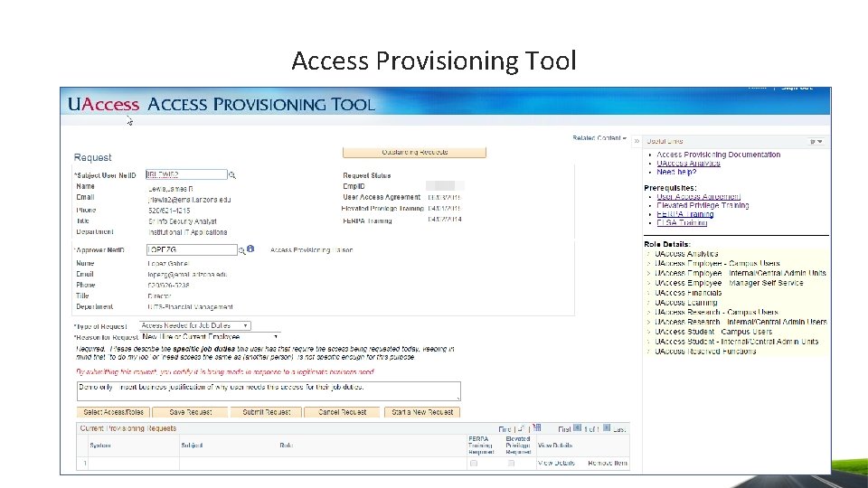Expand UAccess Student Internal/Central Admin Units role

649,342
